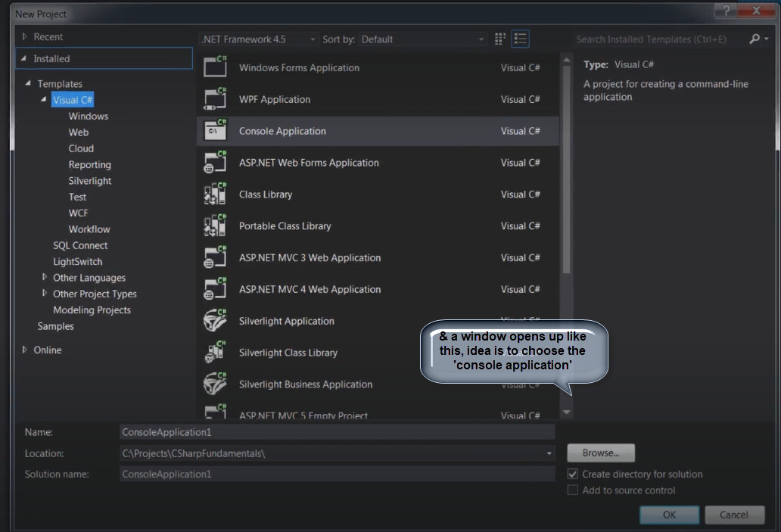Click the template list scrollbar thumb
The image size is (781, 532).
pos(566,170)
